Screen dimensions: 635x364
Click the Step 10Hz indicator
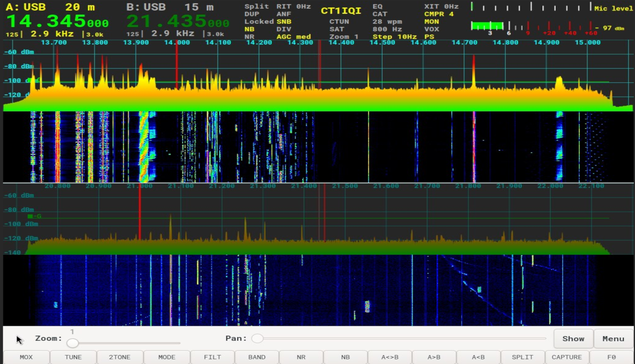[x=394, y=36]
